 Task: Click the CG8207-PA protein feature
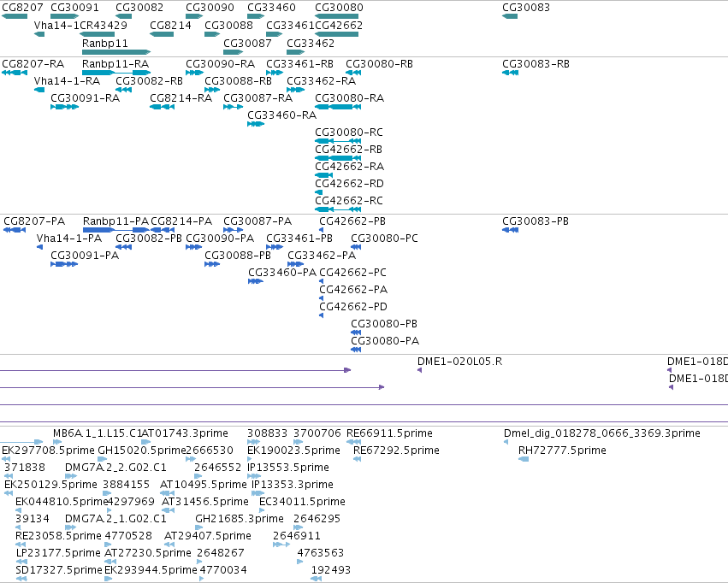[15, 230]
